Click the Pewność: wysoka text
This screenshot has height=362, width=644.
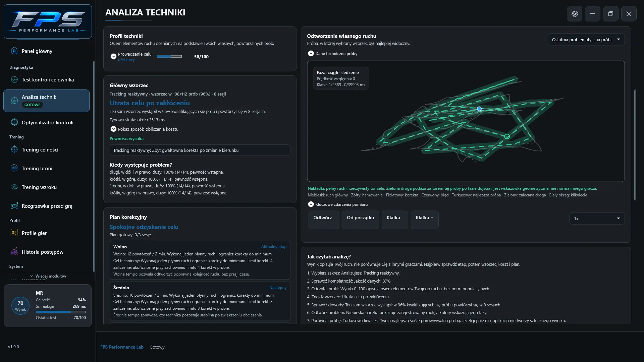pos(126,138)
